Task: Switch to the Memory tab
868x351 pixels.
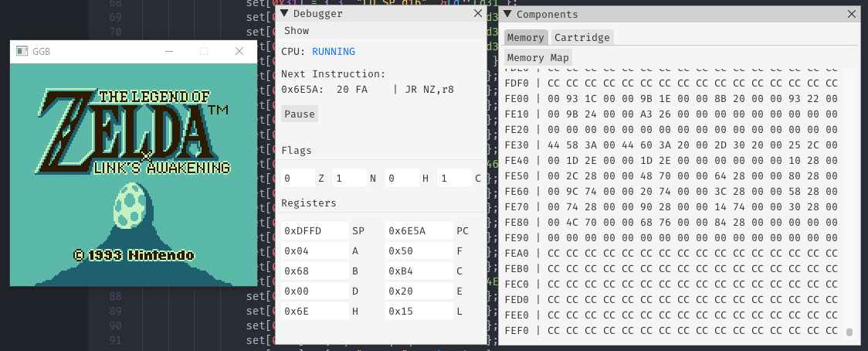Action: [526, 37]
